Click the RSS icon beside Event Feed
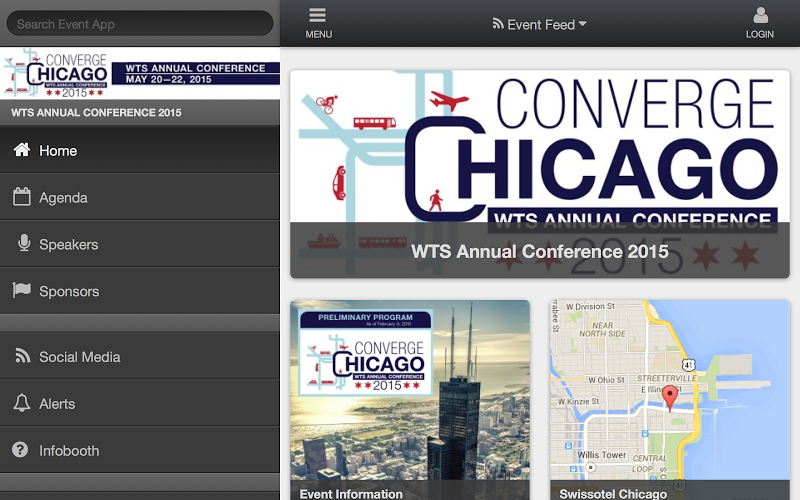Image resolution: width=800 pixels, height=500 pixels. click(x=497, y=23)
